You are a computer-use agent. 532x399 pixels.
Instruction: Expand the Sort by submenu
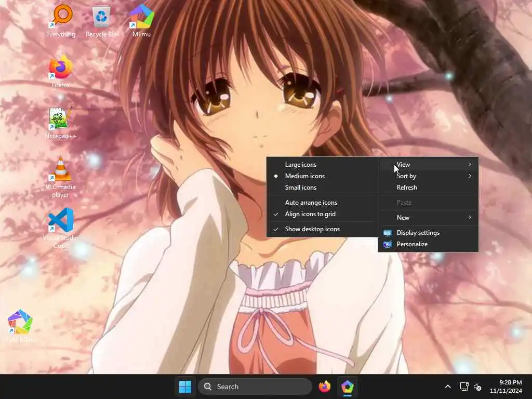pos(429,176)
